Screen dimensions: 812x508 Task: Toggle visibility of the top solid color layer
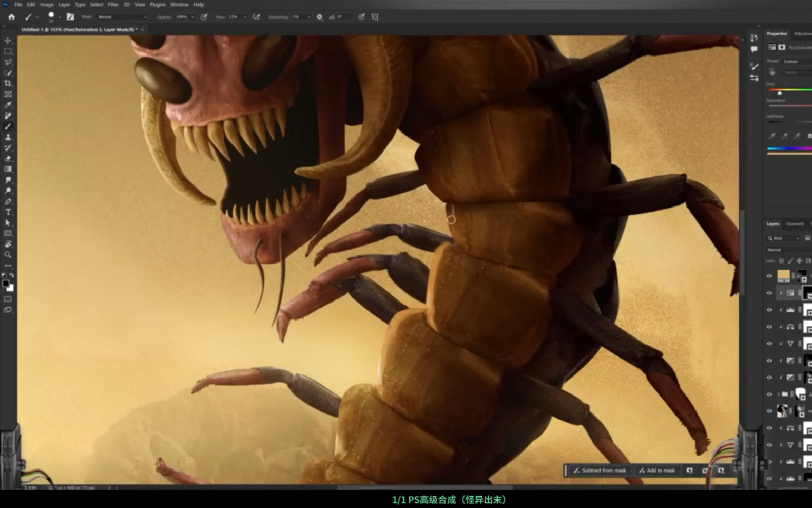769,276
